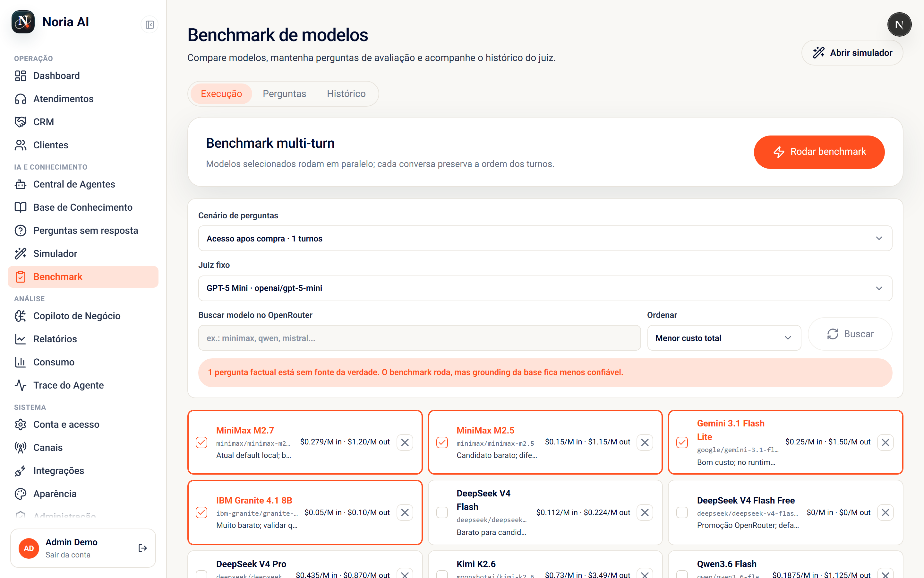The image size is (924, 578).
Task: Click the factual question warning banner
Action: tap(545, 373)
